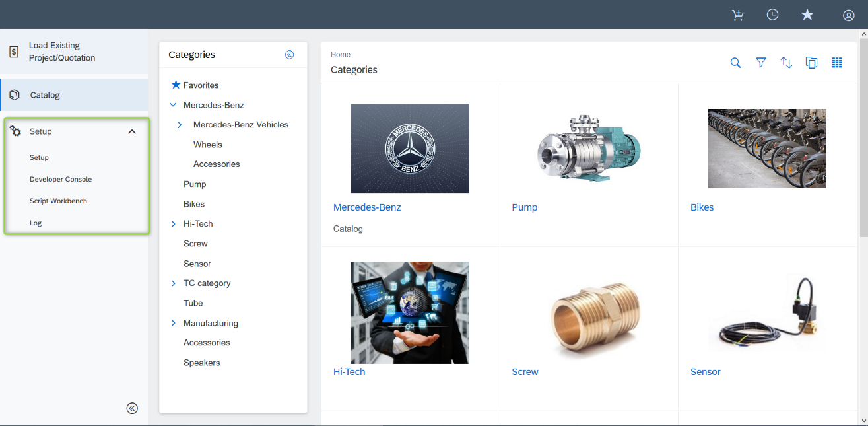
Task: Click the copy/compare icon
Action: coord(812,63)
